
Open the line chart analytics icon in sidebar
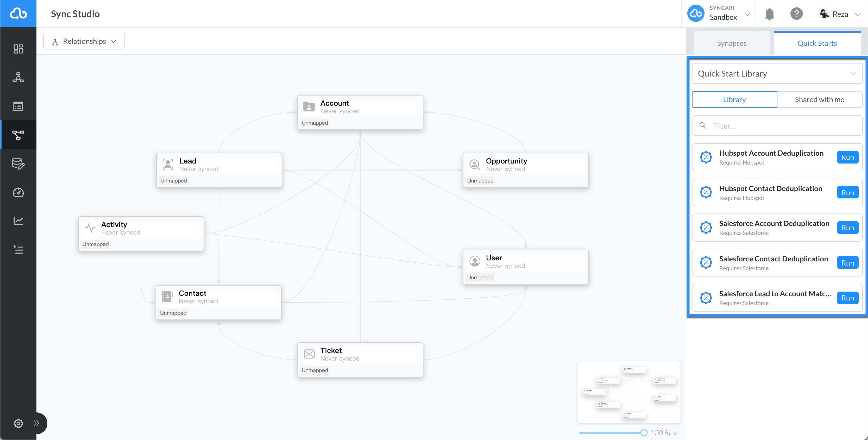click(18, 221)
